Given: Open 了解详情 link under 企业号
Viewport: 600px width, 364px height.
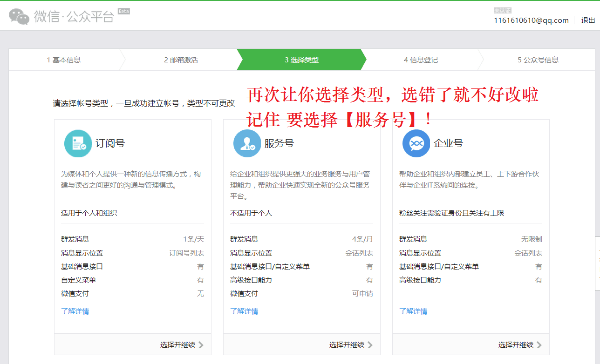Looking at the screenshot, I should click(413, 311).
